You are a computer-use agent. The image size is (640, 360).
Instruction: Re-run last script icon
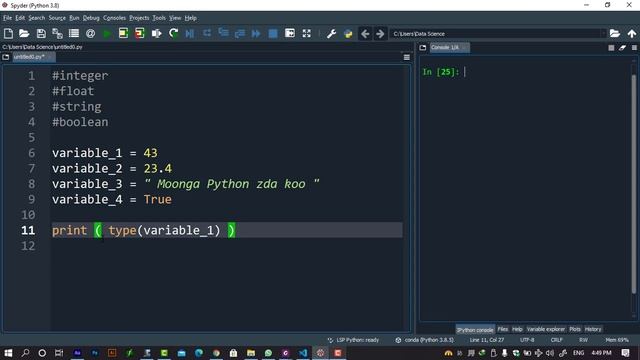tap(173, 33)
